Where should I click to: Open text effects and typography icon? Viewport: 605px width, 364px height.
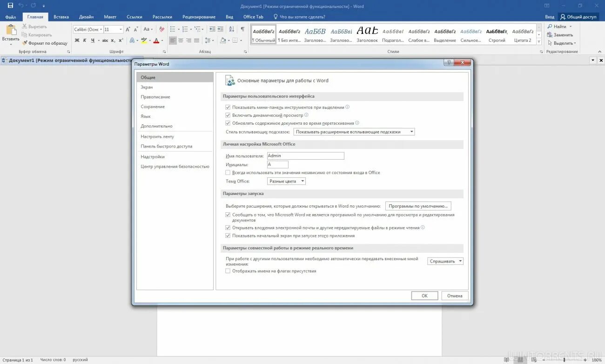(x=132, y=40)
